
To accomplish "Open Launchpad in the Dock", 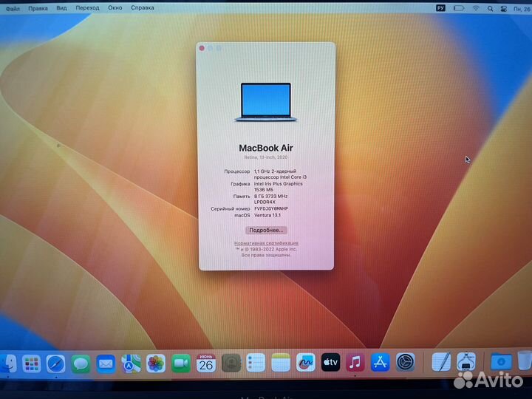I will [31, 364].
